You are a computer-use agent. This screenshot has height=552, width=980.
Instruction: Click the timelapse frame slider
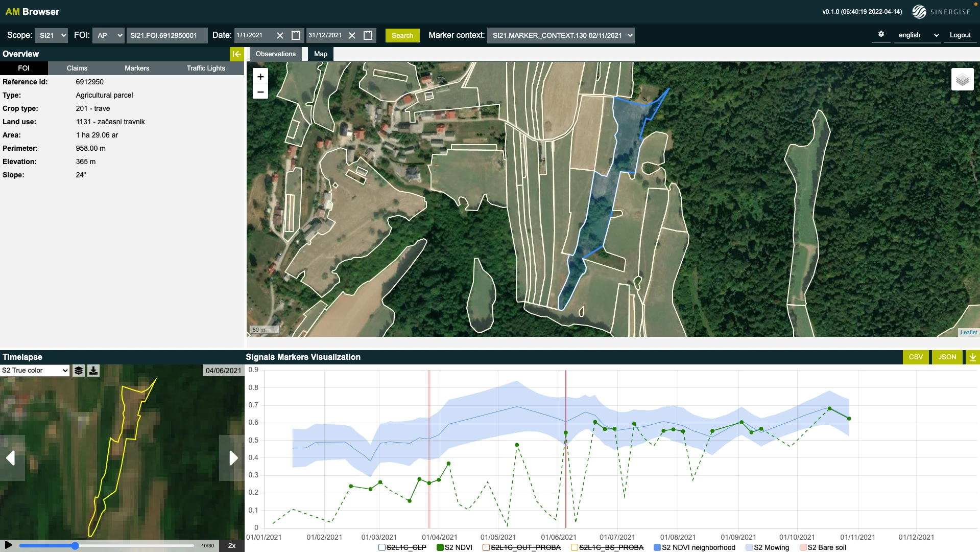[106, 546]
